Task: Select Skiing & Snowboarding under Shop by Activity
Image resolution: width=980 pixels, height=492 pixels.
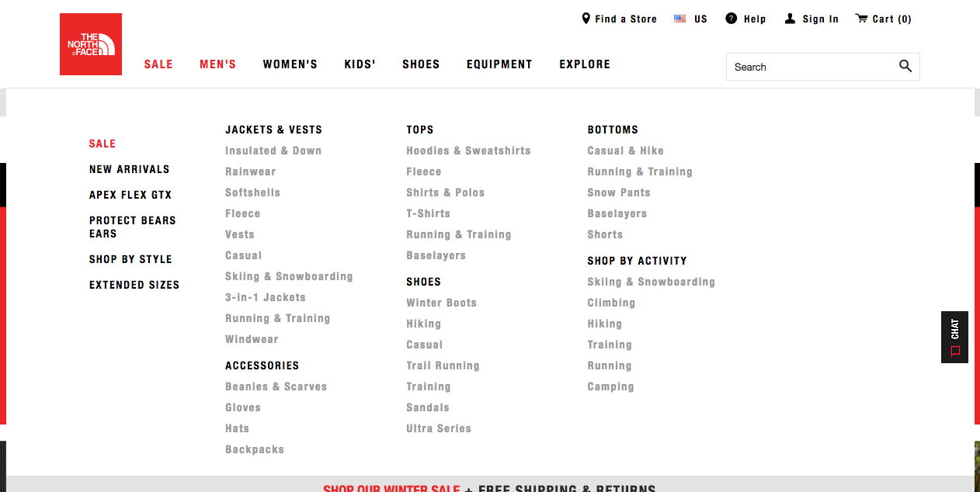Action: (x=651, y=282)
